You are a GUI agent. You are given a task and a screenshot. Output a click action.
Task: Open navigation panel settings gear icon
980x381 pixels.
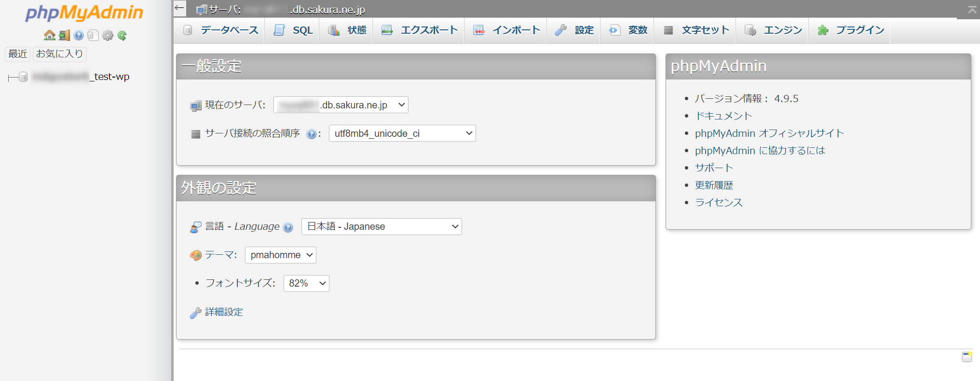pos(108,35)
